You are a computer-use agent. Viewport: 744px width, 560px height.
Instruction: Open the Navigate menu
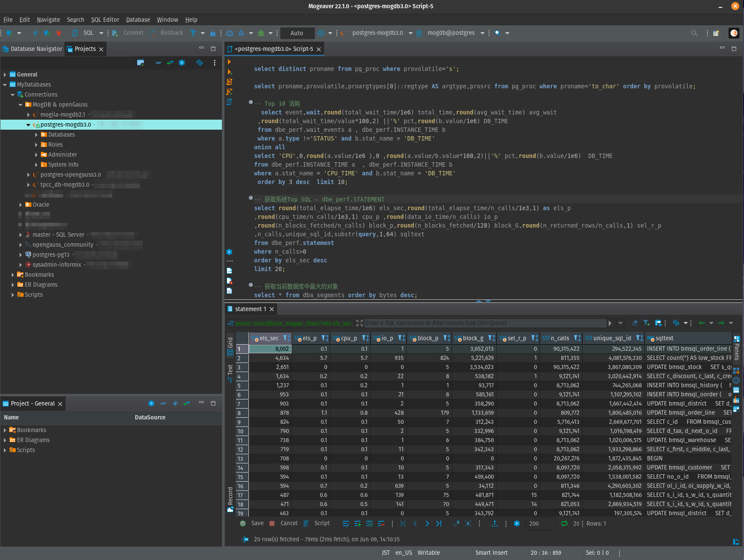tap(48, 20)
